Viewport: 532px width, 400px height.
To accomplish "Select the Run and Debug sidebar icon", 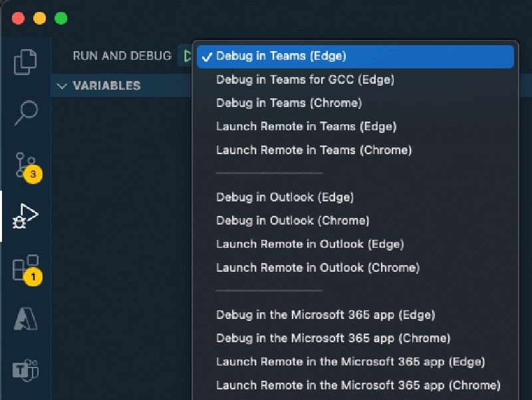I will click(25, 215).
